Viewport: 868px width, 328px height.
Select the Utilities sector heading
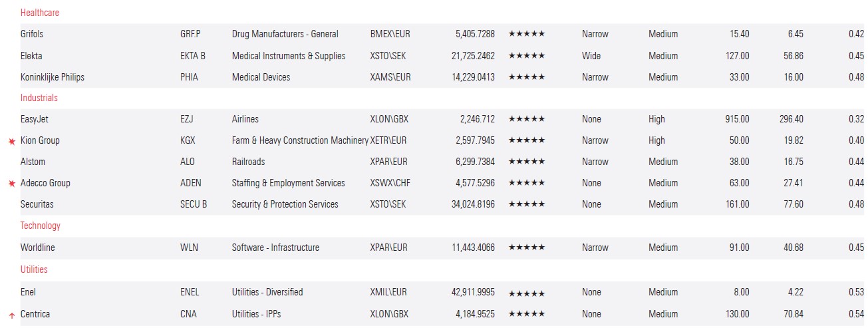[x=34, y=269]
